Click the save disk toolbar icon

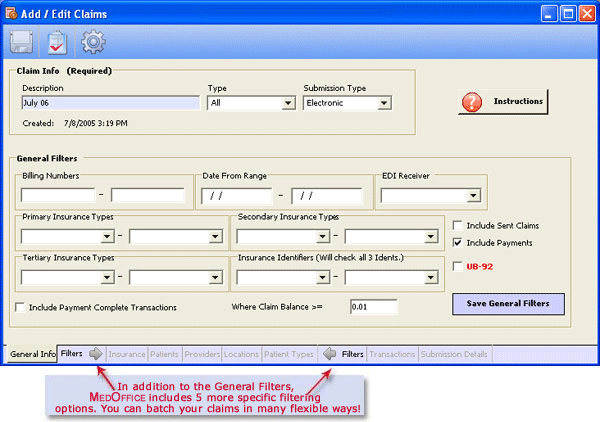click(23, 42)
